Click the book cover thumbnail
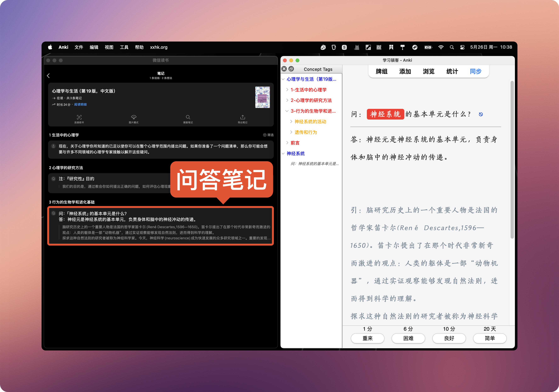This screenshot has width=559, height=392. pyautogui.click(x=262, y=97)
